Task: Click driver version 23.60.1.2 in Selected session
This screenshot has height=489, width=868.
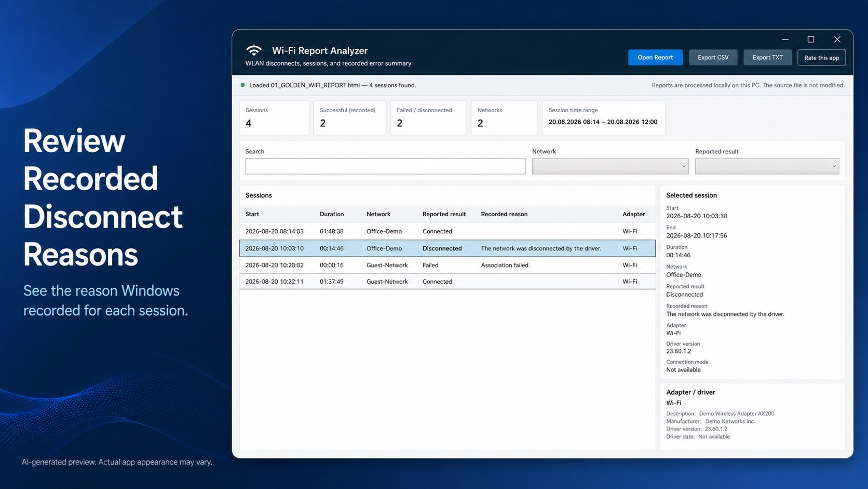Action: coord(679,351)
